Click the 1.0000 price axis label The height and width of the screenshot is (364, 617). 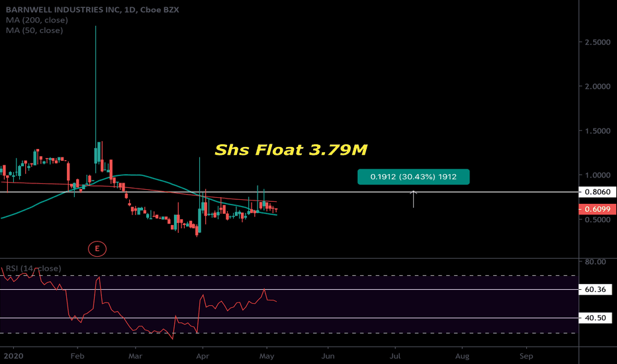pos(598,175)
